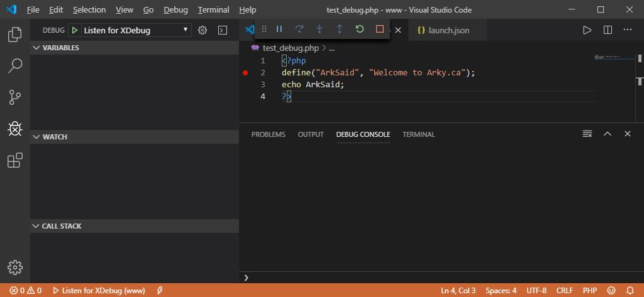Screen dimensions: 644x297
Task: Open the File menu
Action: 33,9
